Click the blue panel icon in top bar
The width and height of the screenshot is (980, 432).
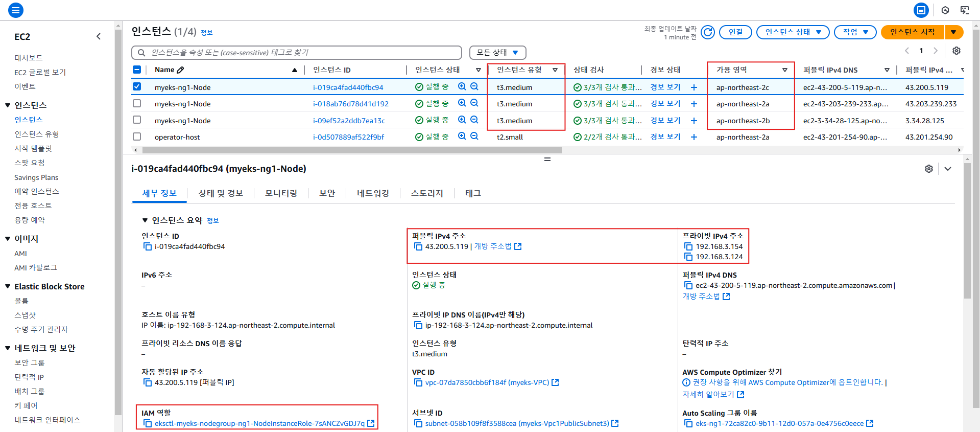point(921,10)
